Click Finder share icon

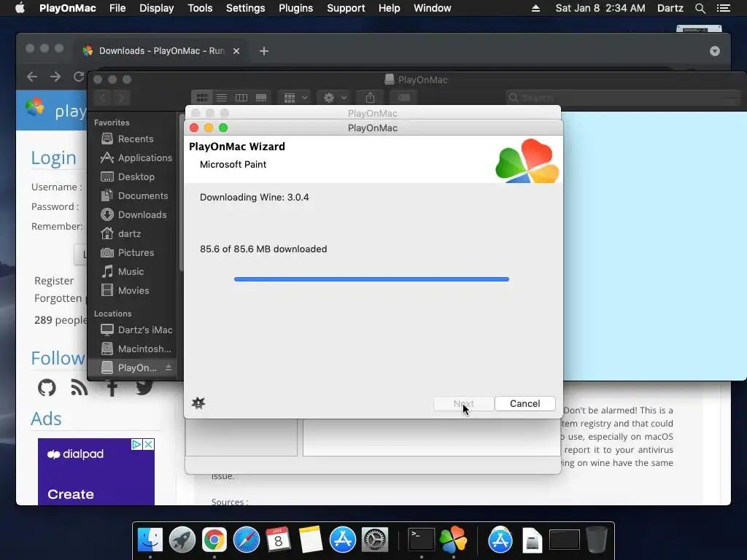tap(370, 98)
